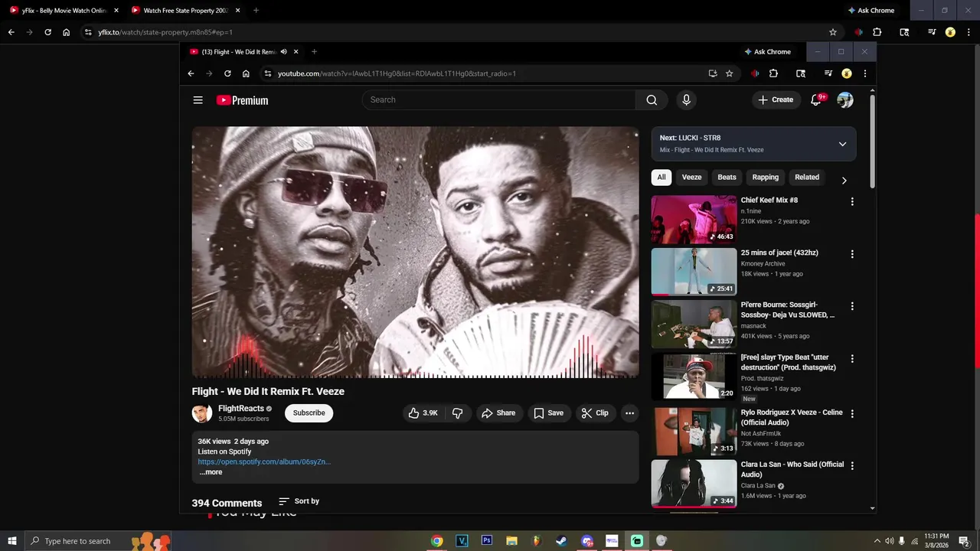Reload the YouTube window page
Image resolution: width=980 pixels, height=551 pixels.
tap(227, 73)
